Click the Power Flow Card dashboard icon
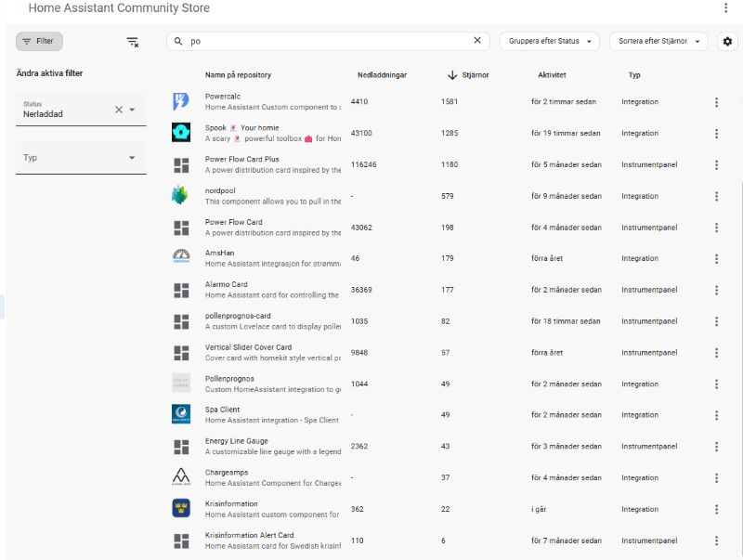The width and height of the screenshot is (743, 560). click(x=181, y=228)
